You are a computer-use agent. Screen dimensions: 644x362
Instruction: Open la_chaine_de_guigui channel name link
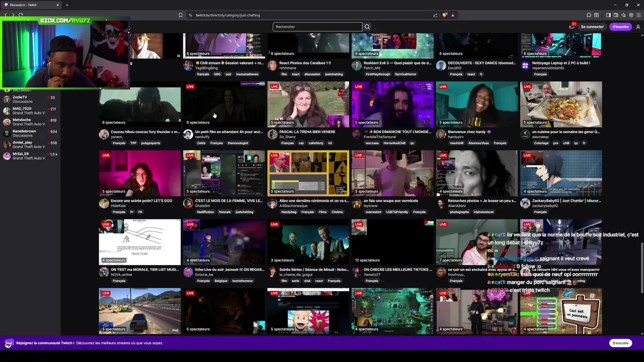coord(296,275)
